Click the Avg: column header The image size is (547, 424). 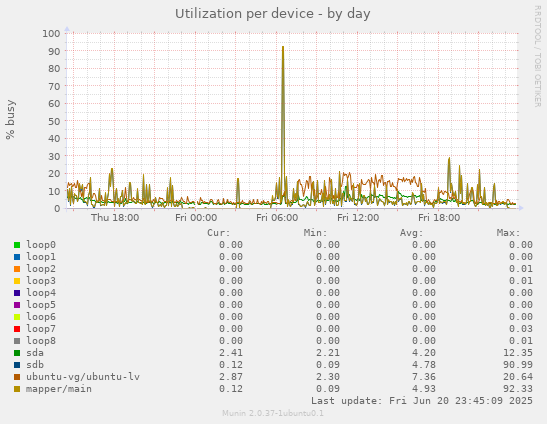coord(412,233)
